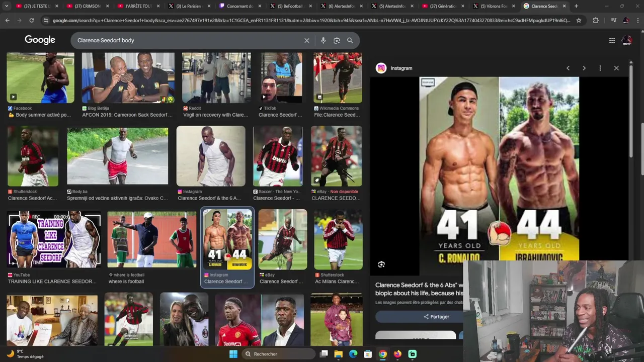Click taskbar Rechercher search box
This screenshot has height=362, width=644.
[x=279, y=354]
